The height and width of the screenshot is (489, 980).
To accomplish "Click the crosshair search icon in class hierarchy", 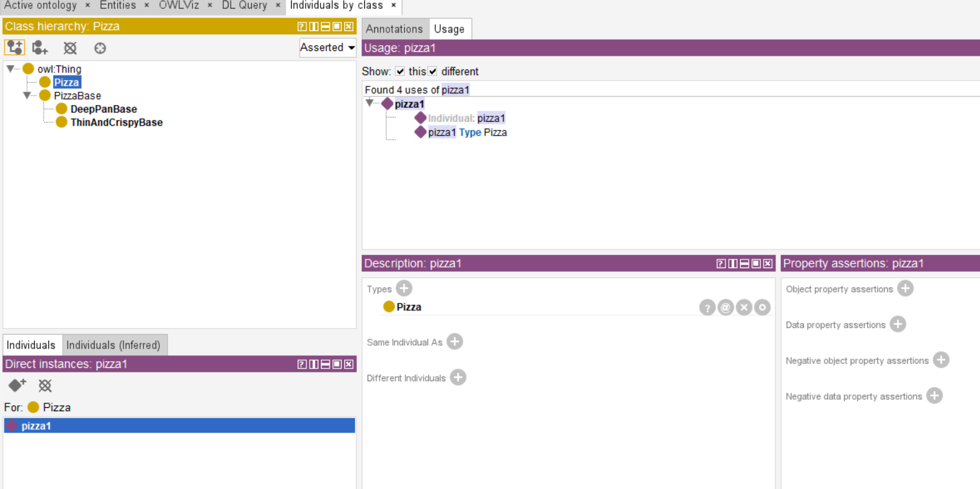I will tap(100, 48).
